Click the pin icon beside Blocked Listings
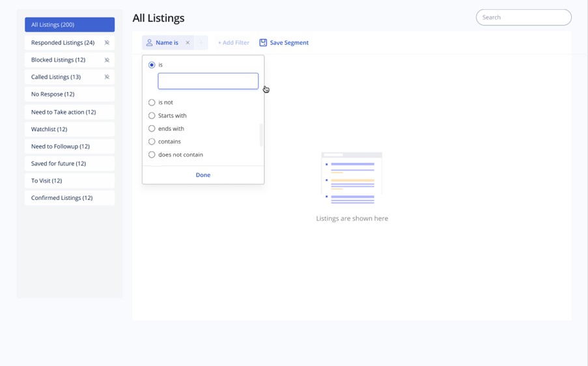588x366 pixels. coord(107,60)
